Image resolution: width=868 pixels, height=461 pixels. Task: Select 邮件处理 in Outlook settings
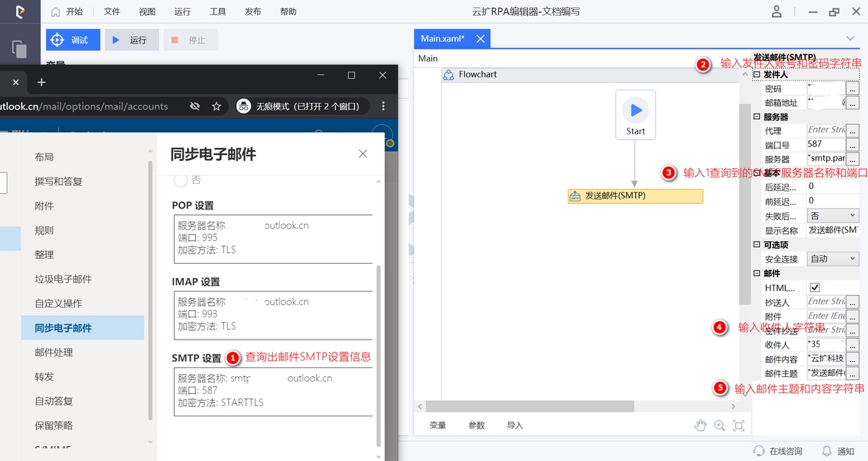[x=54, y=352]
